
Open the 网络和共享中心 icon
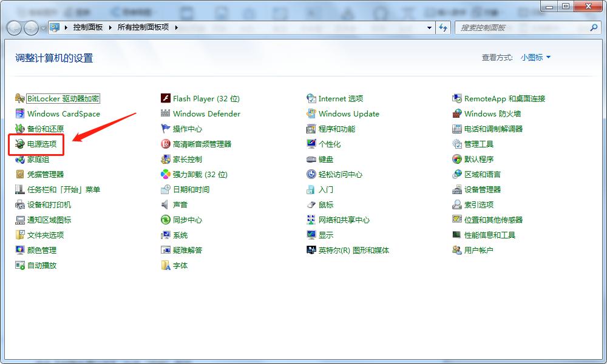click(311, 220)
